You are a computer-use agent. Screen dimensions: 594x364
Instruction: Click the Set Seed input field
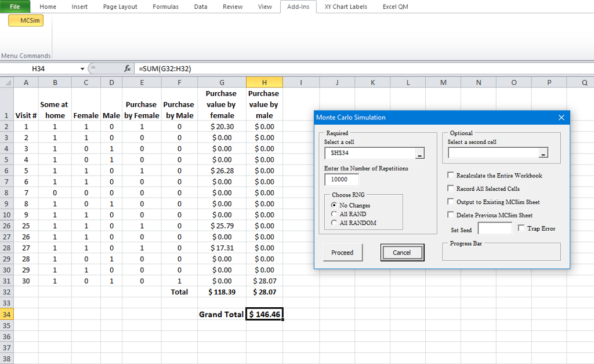pos(494,228)
